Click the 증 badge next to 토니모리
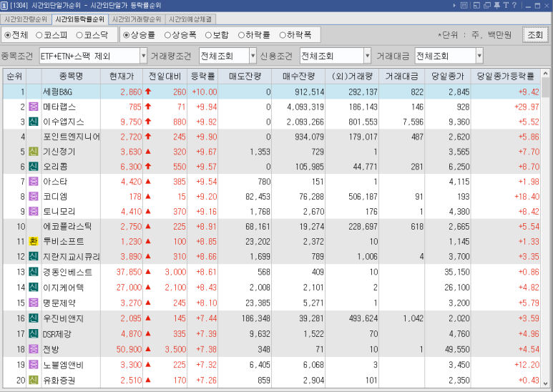The height and width of the screenshot is (392, 553). [x=34, y=212]
